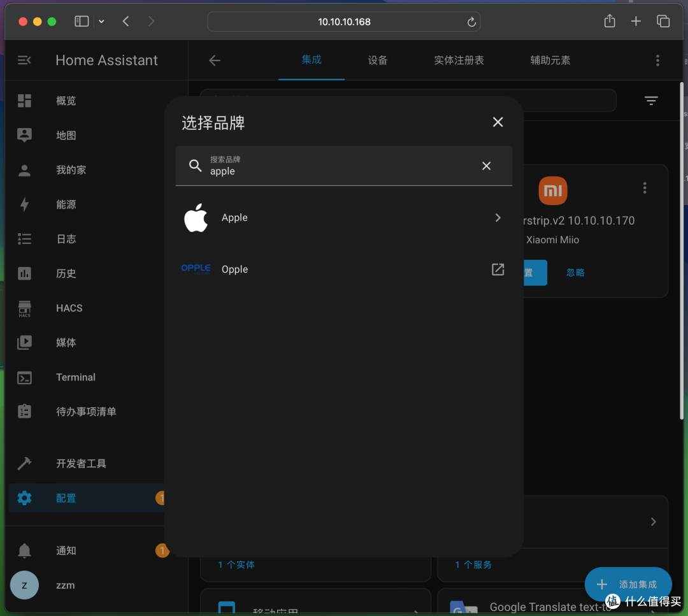Click the search magnifier icon in the dialog
The image size is (688, 616).
coord(195,166)
